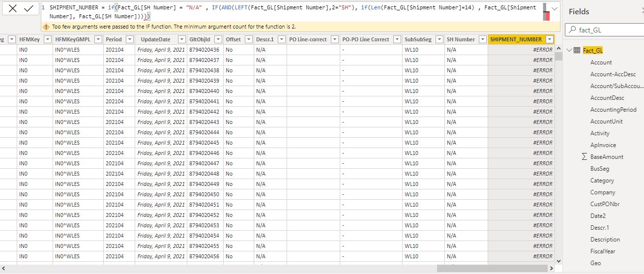Select the Account-AccDesc field
This screenshot has height=274, width=644.
pos(613,74)
